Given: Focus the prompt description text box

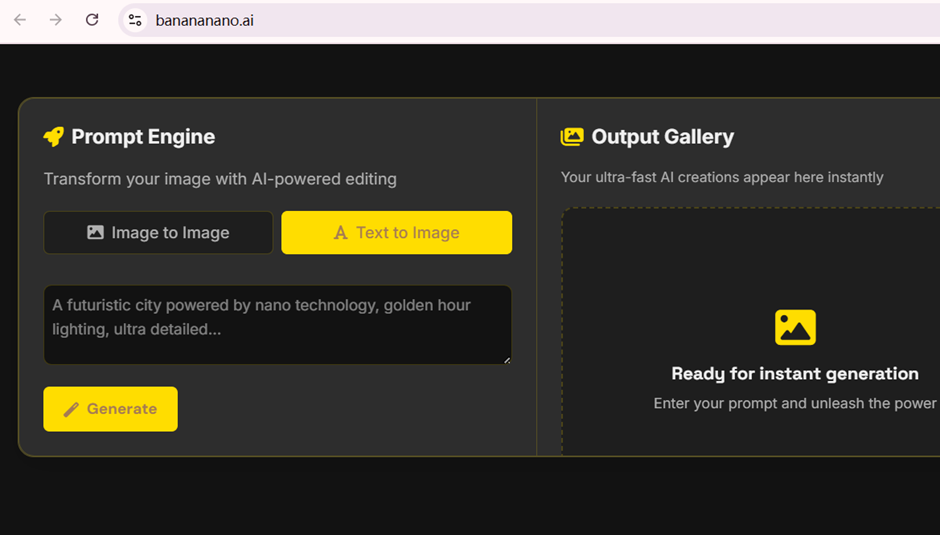Looking at the screenshot, I should pyautogui.click(x=277, y=325).
